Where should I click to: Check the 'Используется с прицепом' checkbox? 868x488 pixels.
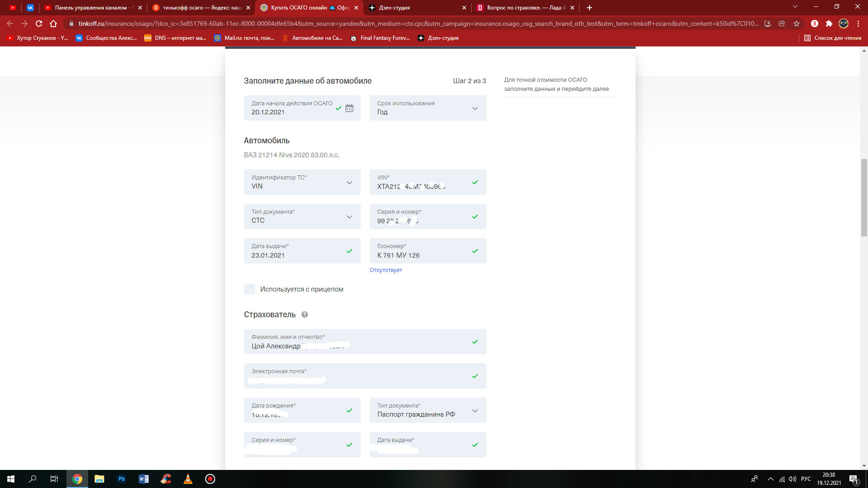[x=250, y=289]
